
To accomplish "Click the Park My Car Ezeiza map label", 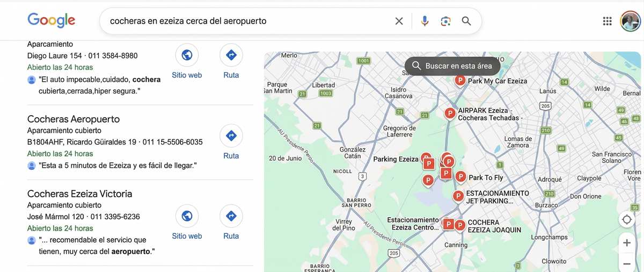I will click(497, 81).
